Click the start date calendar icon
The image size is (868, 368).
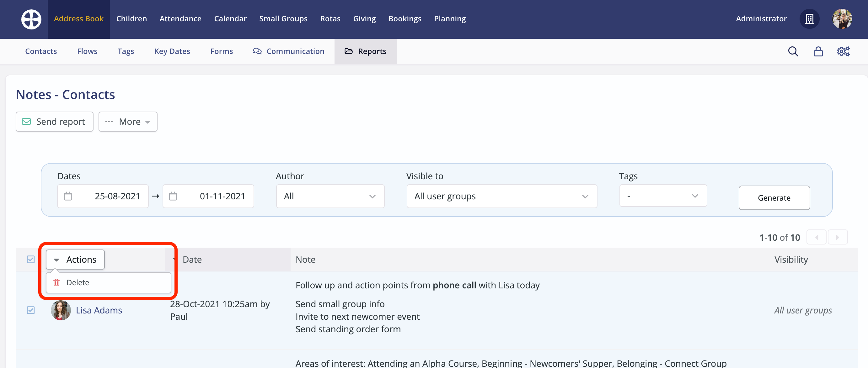pos(68,196)
